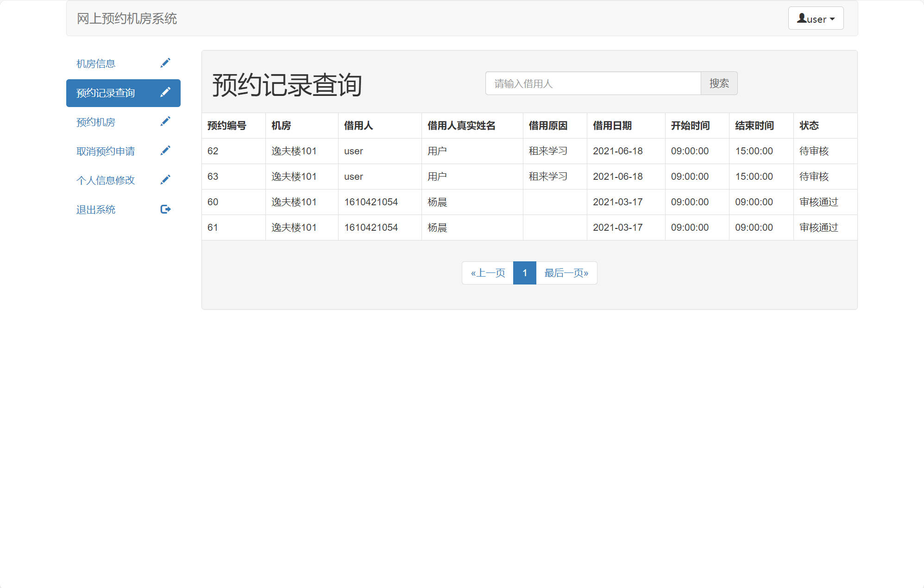924x588 pixels.
Task: Click 退出系统 to log out
Action: pyautogui.click(x=96, y=209)
